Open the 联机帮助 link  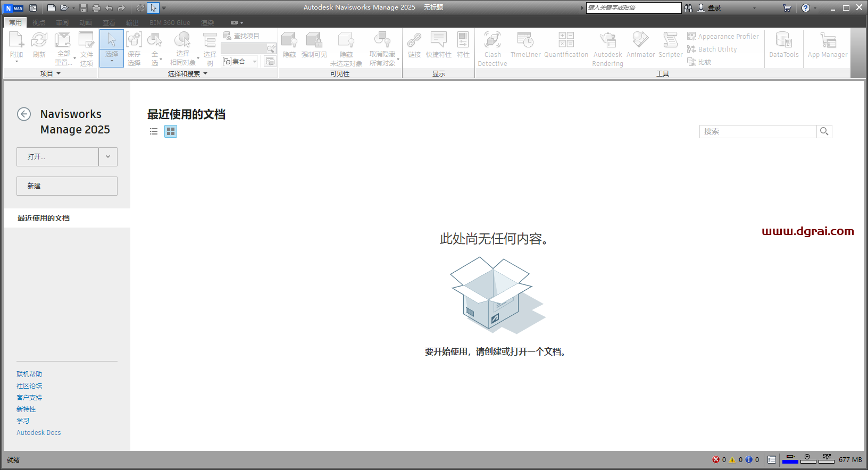(x=29, y=374)
